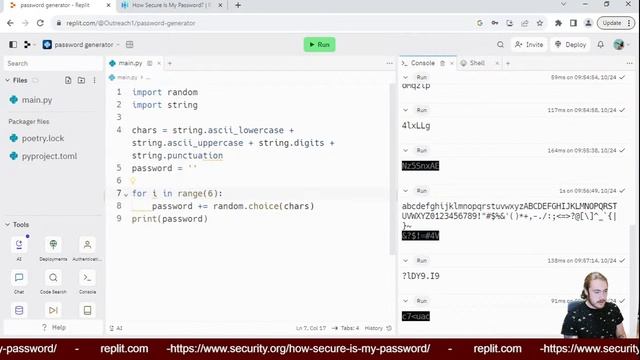Open a new browser tab

238,5
